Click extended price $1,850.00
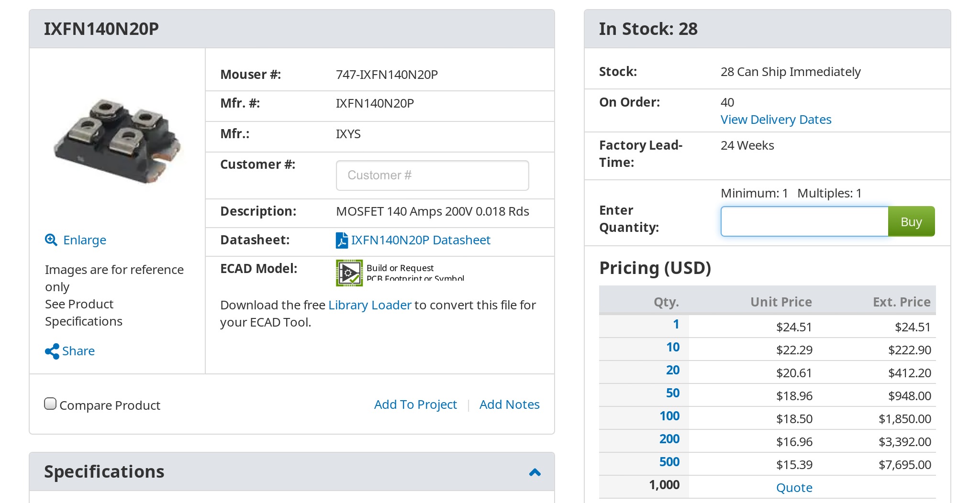 [904, 419]
